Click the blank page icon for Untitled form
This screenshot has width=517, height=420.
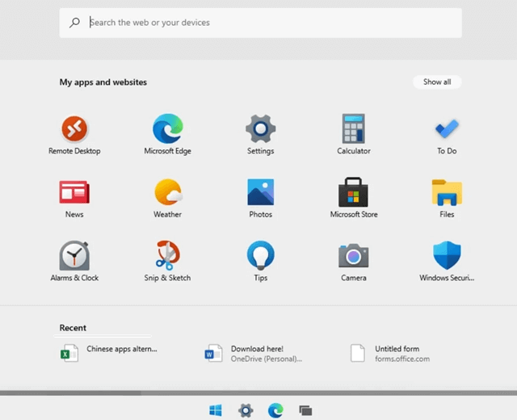point(357,353)
